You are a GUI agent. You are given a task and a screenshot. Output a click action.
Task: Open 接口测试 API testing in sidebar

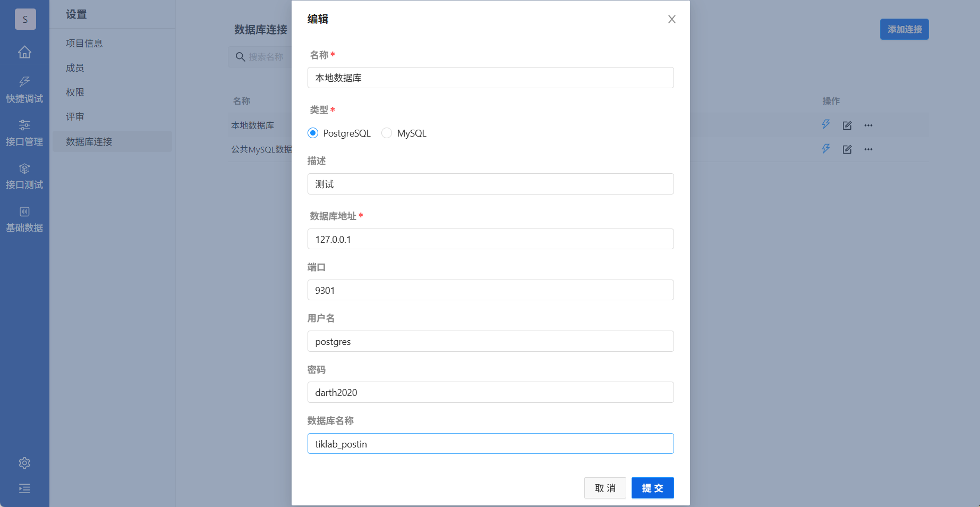[24, 176]
